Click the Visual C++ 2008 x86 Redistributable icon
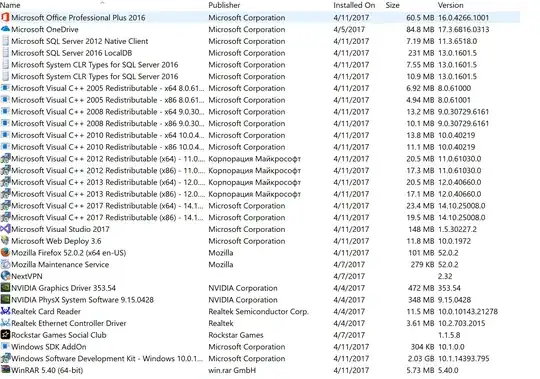 click(x=5, y=123)
